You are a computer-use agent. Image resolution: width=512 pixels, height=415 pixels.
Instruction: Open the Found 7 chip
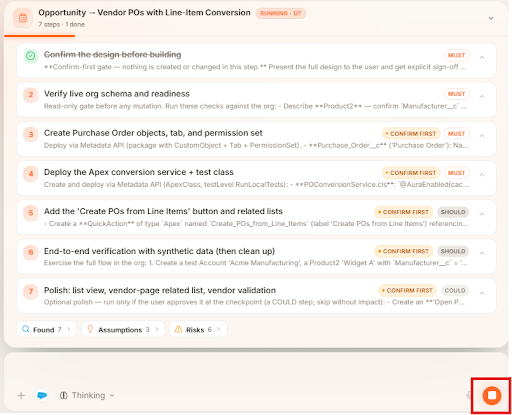click(46, 329)
